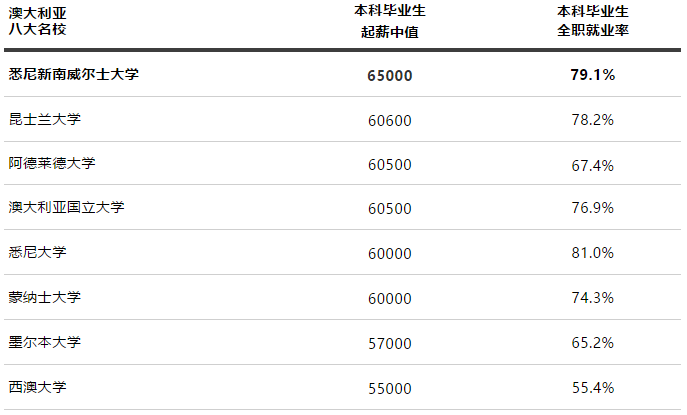Select the 79.1% employment rate cell
The height and width of the screenshot is (415, 687).
[x=592, y=75]
